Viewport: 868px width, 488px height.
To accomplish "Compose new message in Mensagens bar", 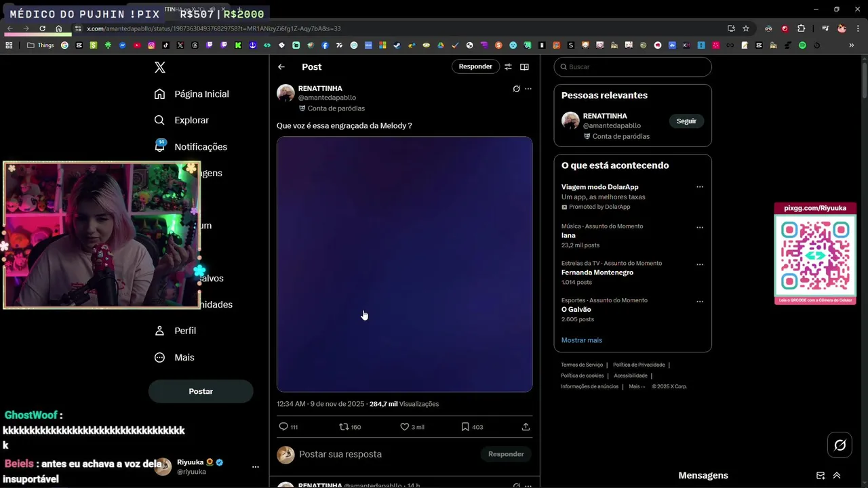I will point(821,476).
